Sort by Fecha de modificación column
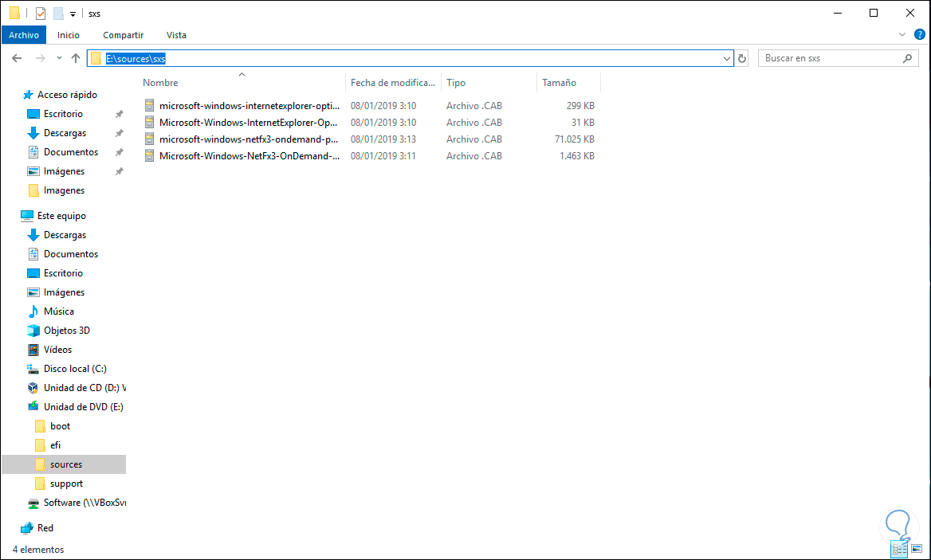This screenshot has height=560, width=931. coord(393,83)
